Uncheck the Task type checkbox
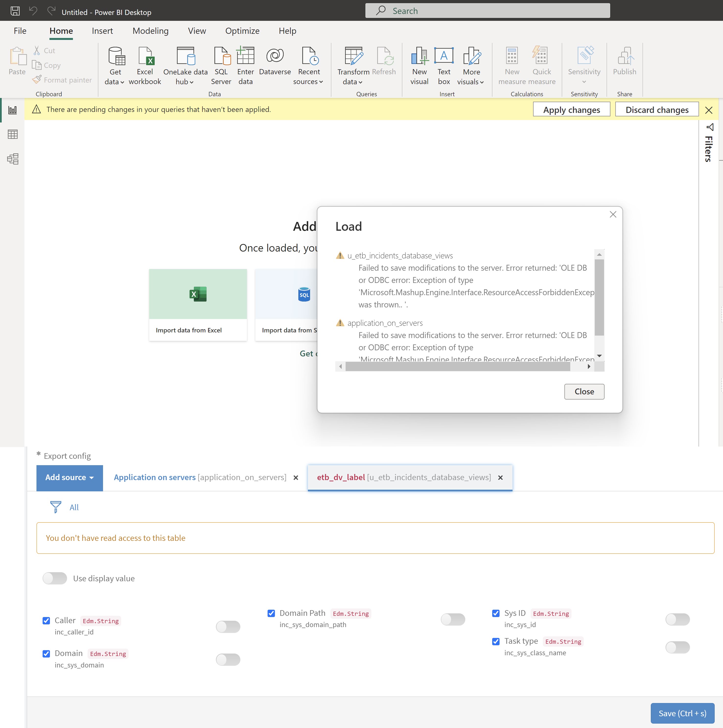 tap(496, 641)
